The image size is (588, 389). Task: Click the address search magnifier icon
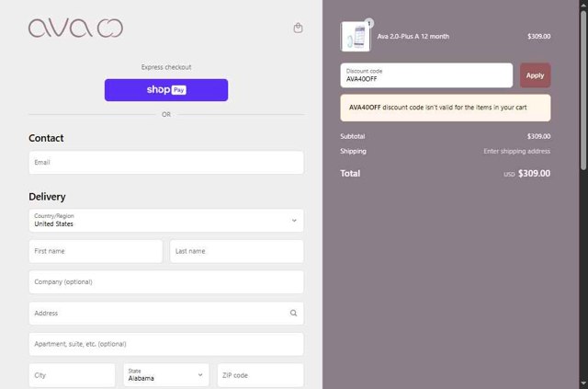point(293,314)
